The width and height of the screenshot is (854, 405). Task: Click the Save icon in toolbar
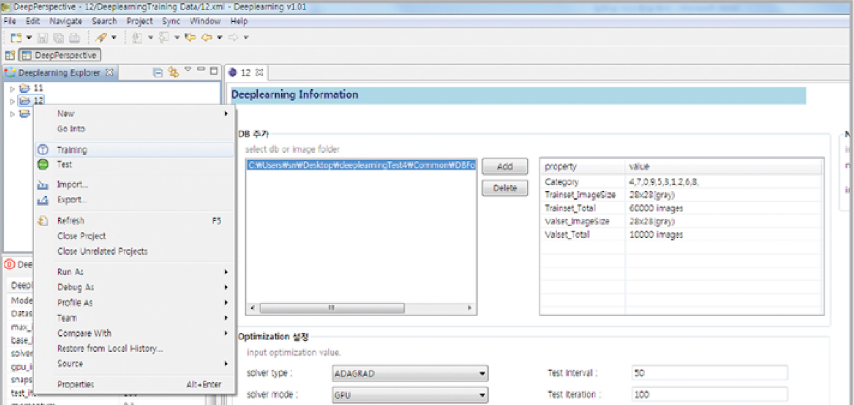(x=43, y=38)
